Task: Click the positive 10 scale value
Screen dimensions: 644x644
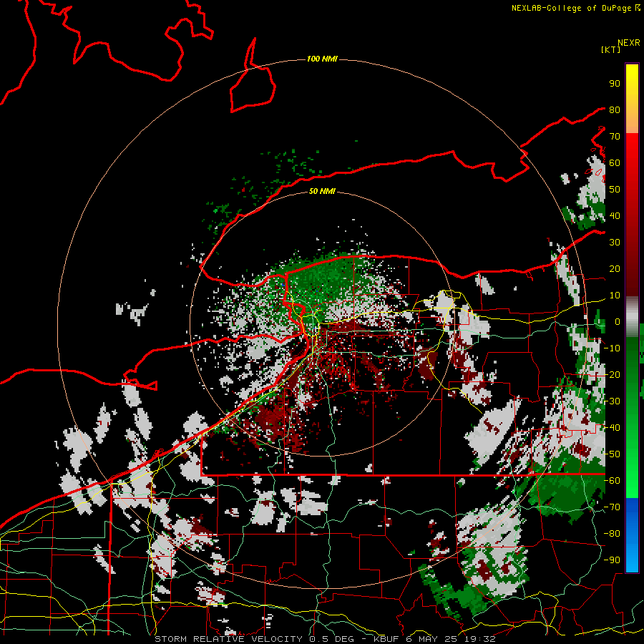Action: point(615,296)
